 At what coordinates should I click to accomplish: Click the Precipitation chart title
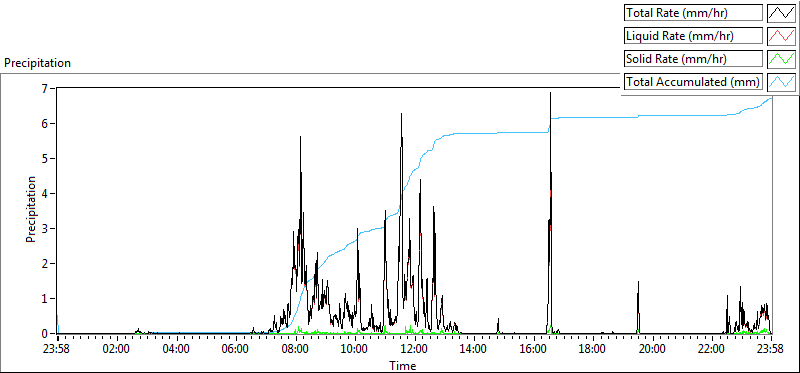pos(37,63)
